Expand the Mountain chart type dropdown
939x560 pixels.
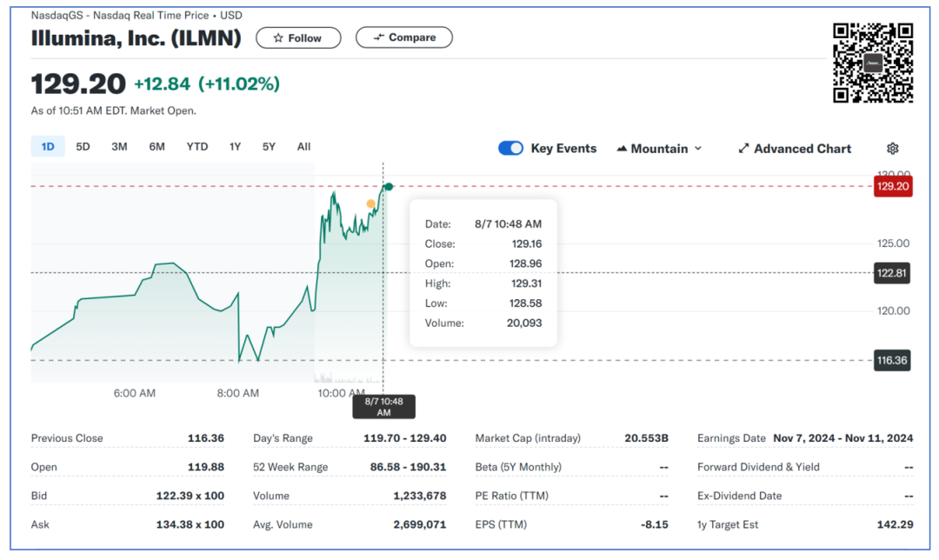pos(658,149)
